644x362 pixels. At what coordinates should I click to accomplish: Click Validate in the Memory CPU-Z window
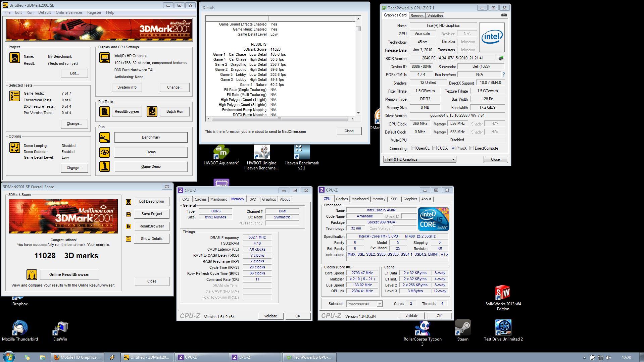pos(270,316)
